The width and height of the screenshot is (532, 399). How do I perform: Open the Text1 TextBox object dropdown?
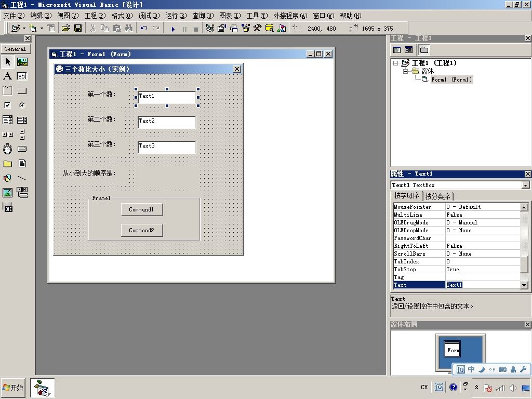525,185
